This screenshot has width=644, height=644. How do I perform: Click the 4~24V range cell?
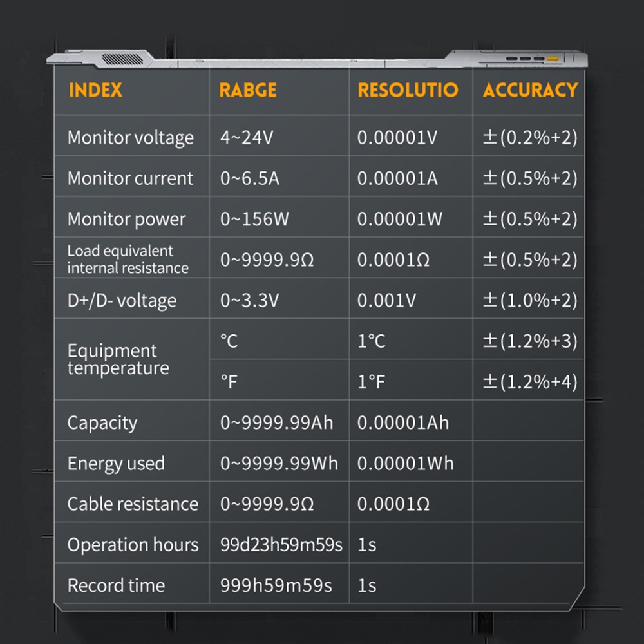[x=247, y=138]
